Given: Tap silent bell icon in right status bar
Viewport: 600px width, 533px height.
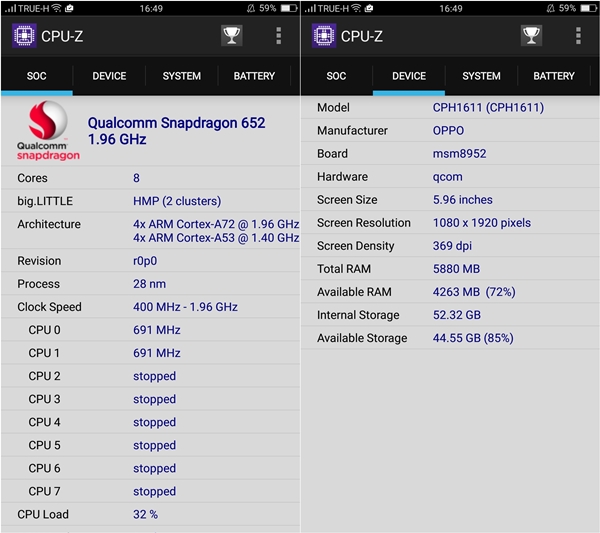Looking at the screenshot, I should 550,8.
